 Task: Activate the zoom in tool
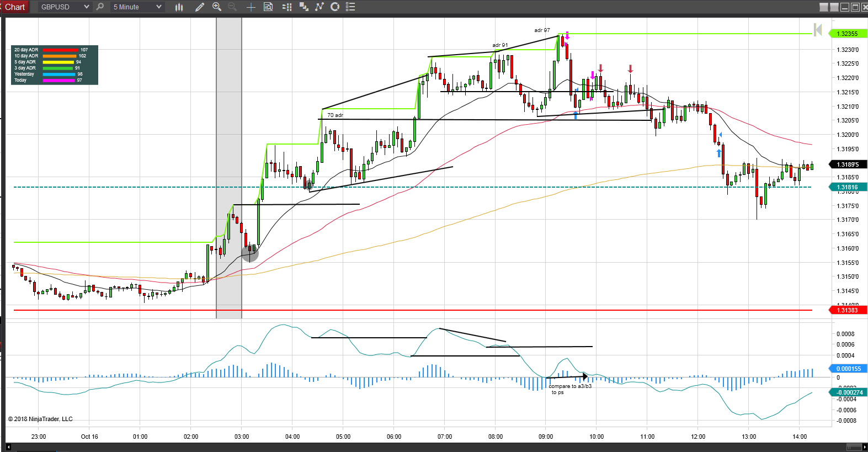tap(217, 7)
